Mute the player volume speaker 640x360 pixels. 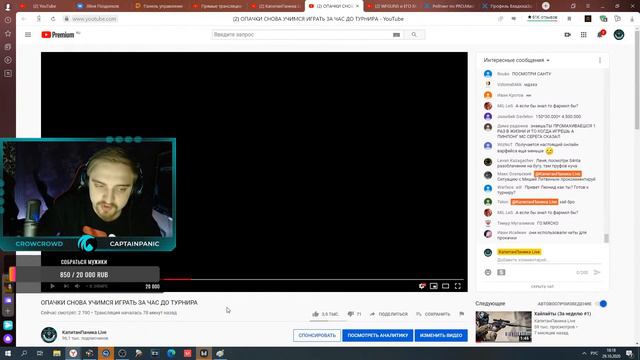(78, 286)
